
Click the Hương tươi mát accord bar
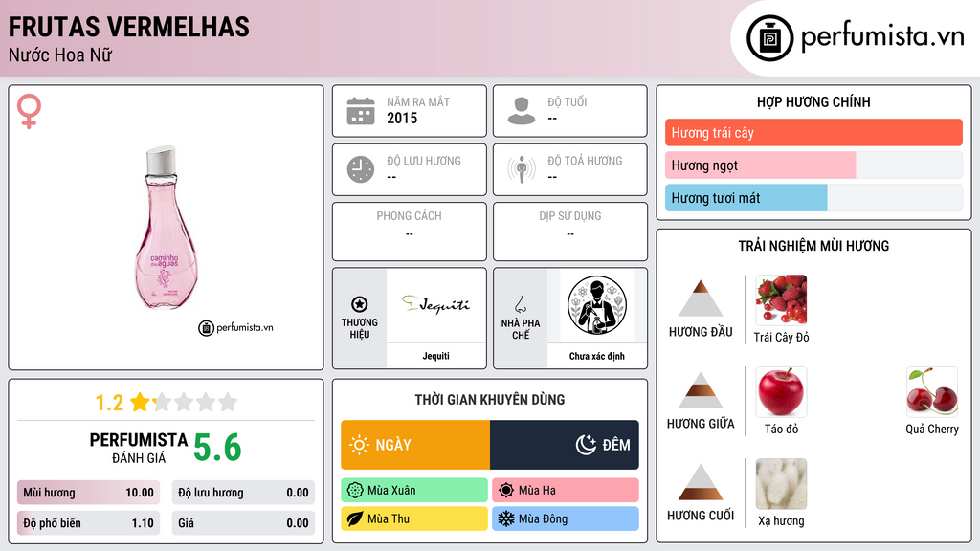coord(813,197)
